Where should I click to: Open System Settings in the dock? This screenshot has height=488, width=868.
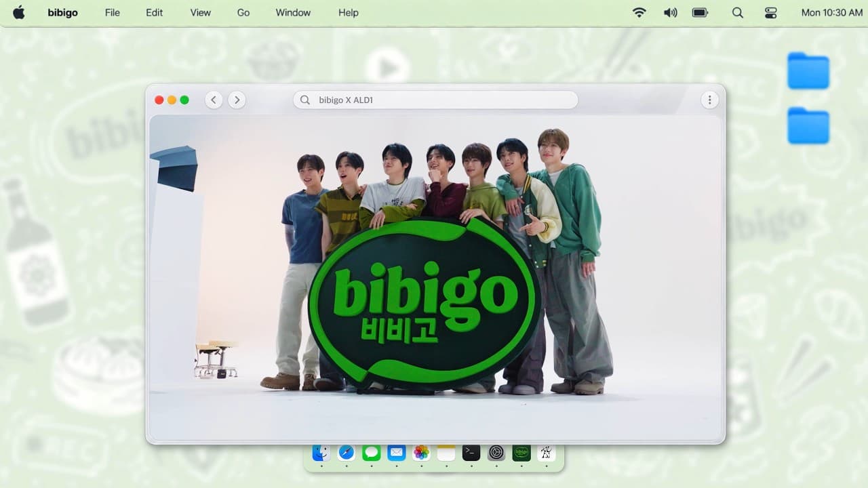point(496,452)
